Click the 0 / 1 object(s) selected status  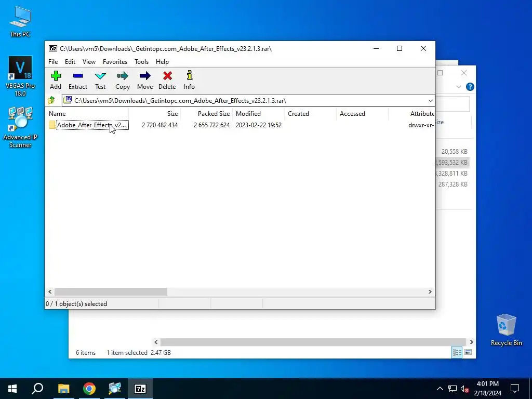[76, 303]
